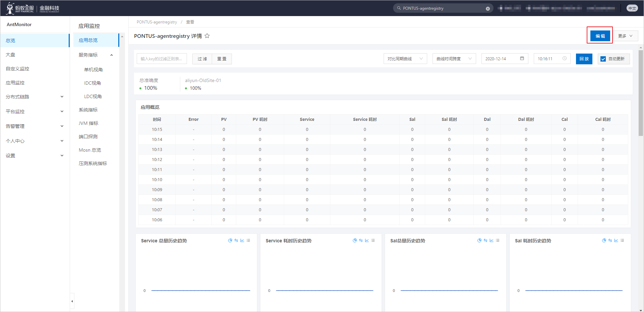Screen dimensions: 644x312
Task: Expand the 个人中心 menu
Action: (x=35, y=141)
